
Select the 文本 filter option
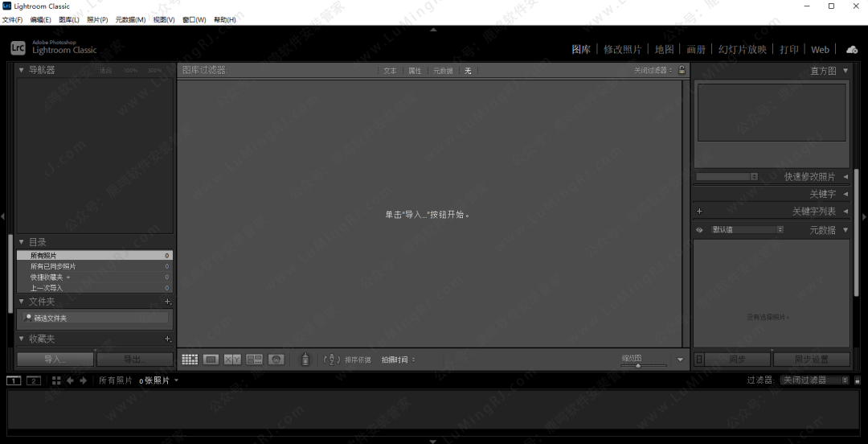click(x=391, y=71)
